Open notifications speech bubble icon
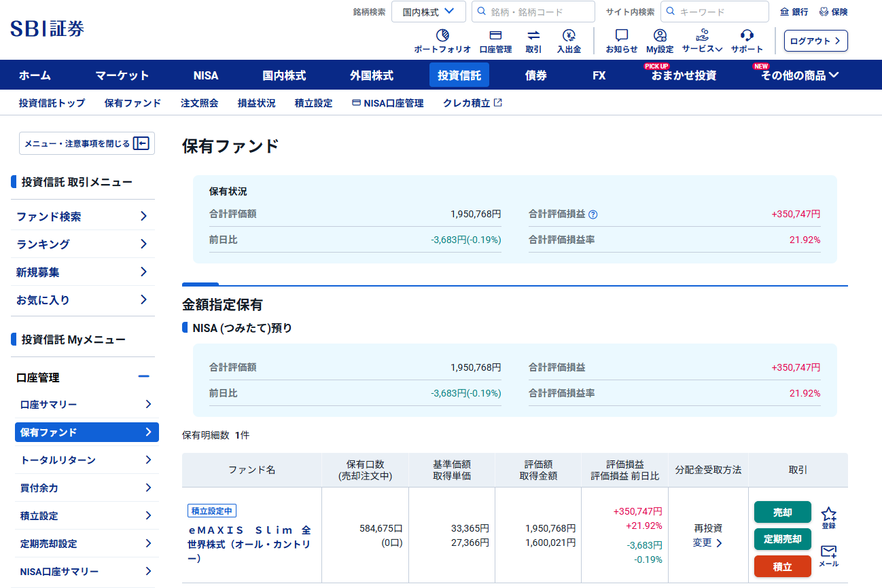882x588 pixels. pyautogui.click(x=621, y=36)
